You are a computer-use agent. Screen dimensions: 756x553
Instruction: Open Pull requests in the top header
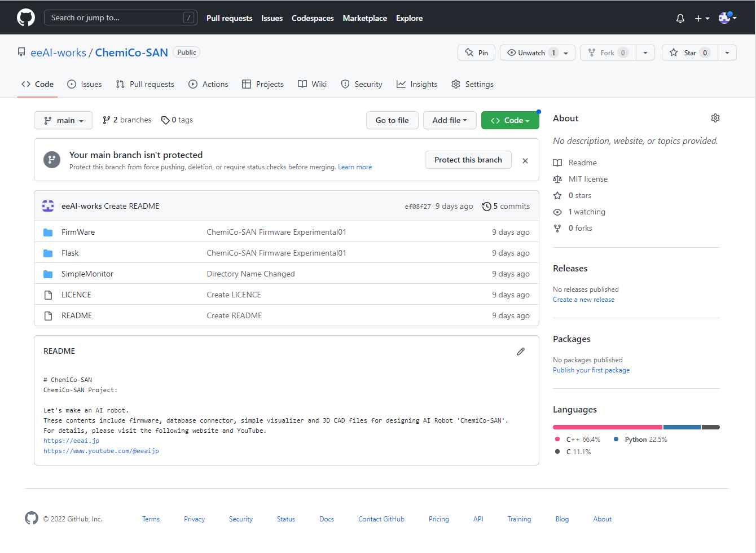click(x=230, y=18)
